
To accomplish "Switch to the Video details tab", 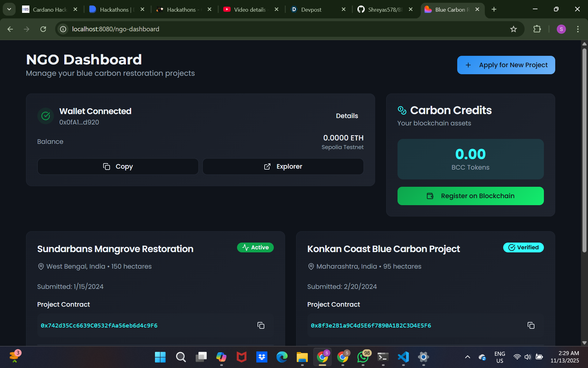I will click(250, 10).
